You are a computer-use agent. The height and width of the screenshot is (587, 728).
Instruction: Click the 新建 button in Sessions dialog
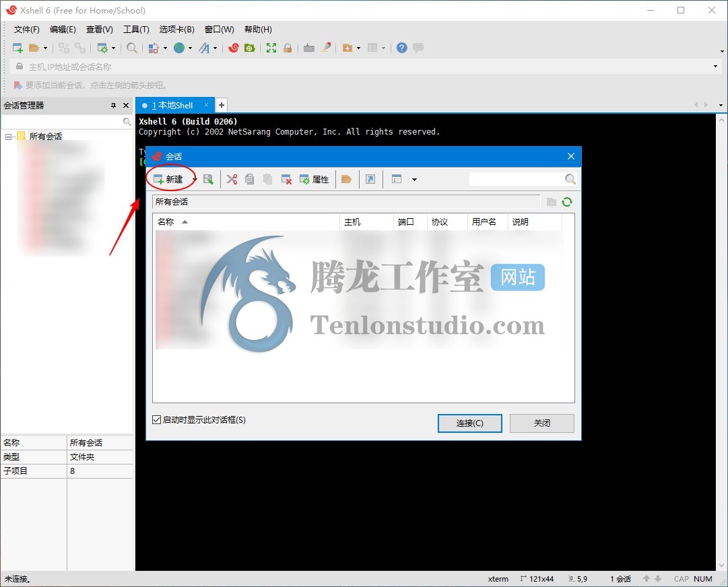pos(168,179)
